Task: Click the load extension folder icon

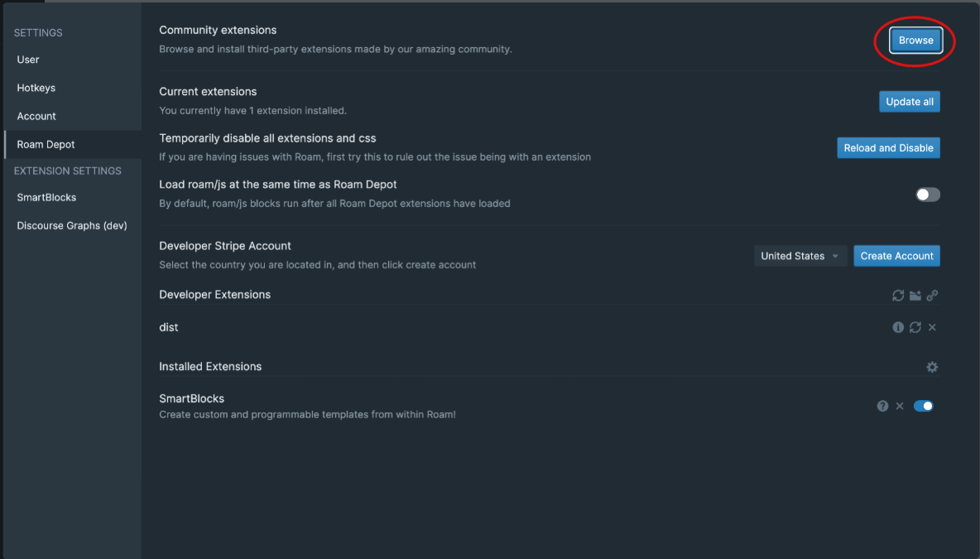Action: [x=915, y=296]
